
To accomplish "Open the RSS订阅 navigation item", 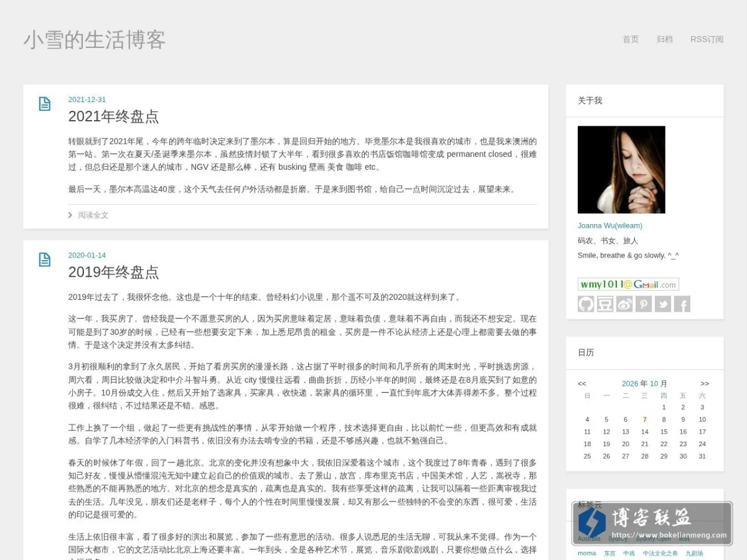I will [707, 39].
